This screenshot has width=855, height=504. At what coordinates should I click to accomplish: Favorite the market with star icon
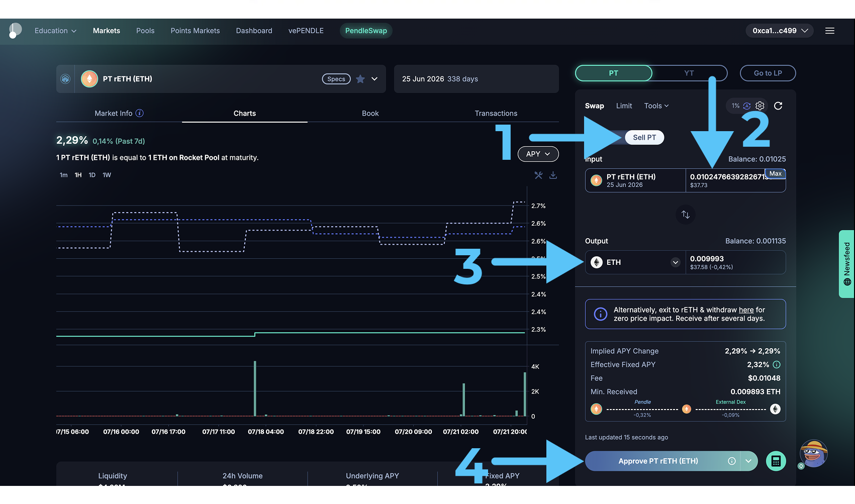tap(360, 79)
